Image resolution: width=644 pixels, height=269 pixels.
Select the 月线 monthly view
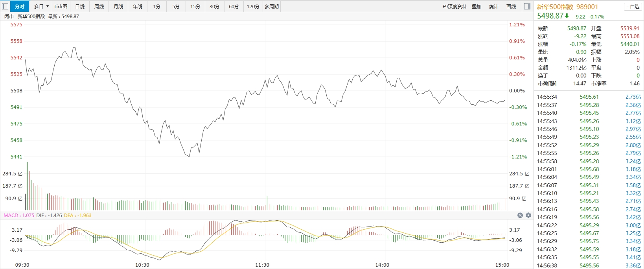118,6
